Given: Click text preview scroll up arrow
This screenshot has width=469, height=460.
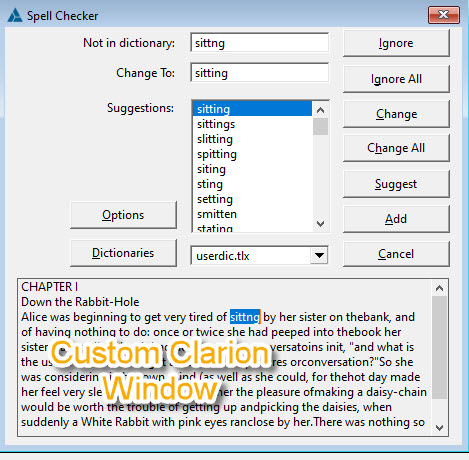Looking at the screenshot, I should 439,288.
